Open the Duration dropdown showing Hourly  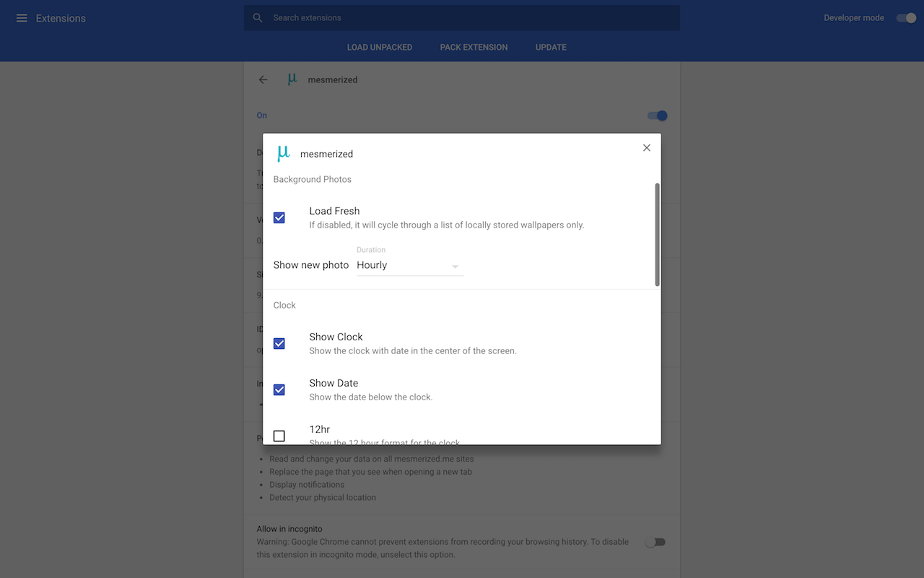tap(410, 265)
